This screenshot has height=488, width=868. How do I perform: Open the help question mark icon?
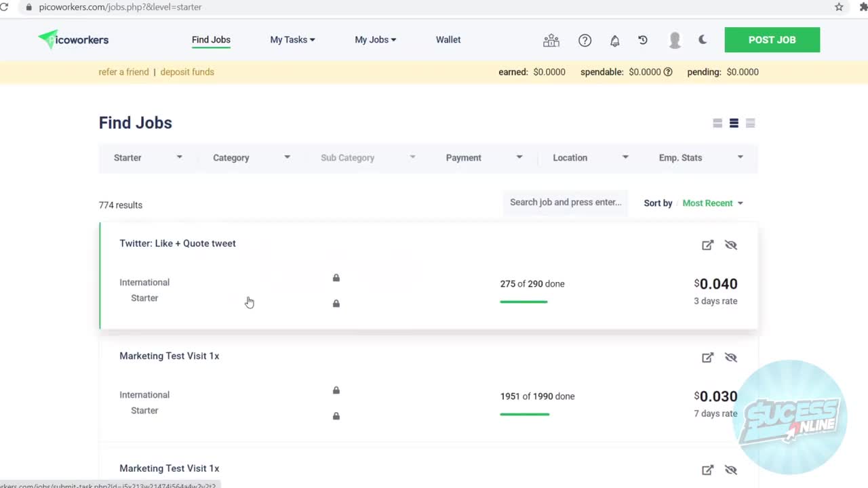pos(585,41)
